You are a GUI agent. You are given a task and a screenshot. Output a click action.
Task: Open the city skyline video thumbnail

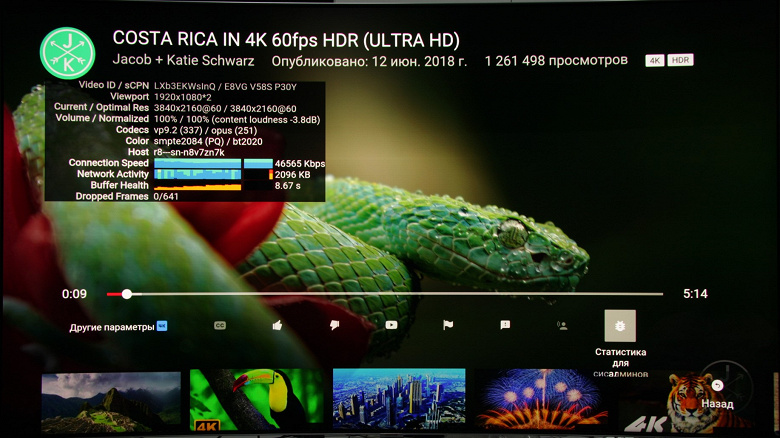(399, 399)
